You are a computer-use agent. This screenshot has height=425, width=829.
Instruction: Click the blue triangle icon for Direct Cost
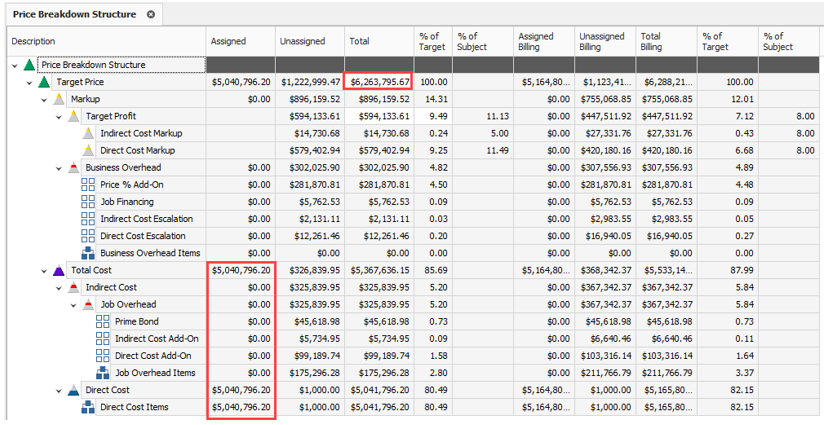coord(73,390)
